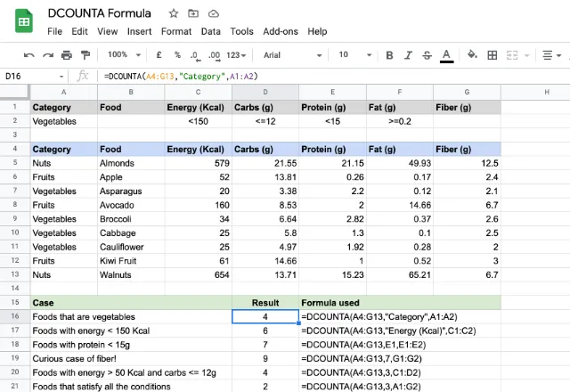This screenshot has height=392, width=570.
Task: Redo the last action
Action: point(47,55)
